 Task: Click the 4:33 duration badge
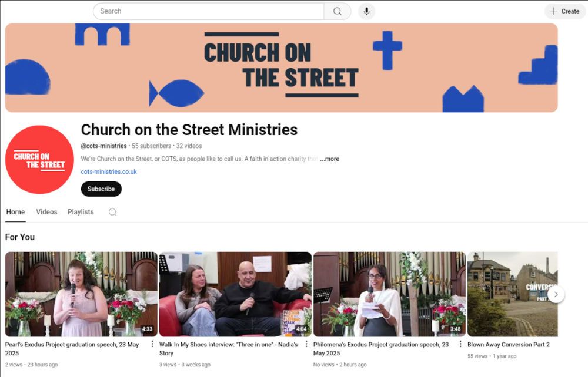point(147,329)
